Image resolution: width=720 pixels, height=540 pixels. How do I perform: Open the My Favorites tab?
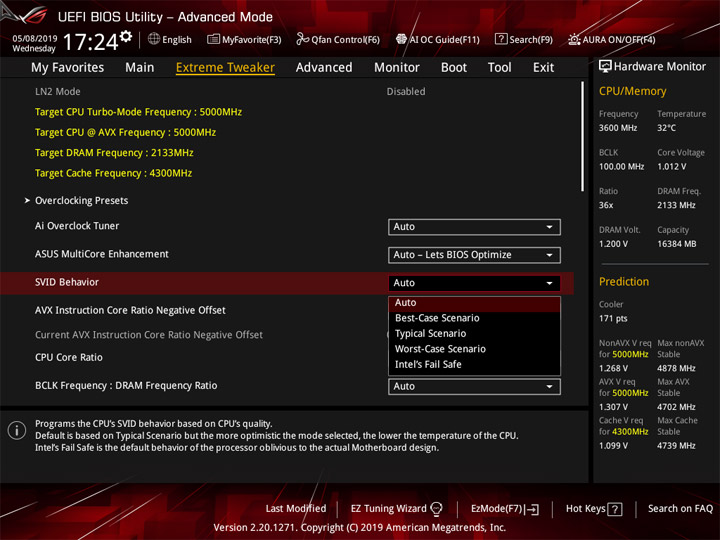tap(68, 68)
